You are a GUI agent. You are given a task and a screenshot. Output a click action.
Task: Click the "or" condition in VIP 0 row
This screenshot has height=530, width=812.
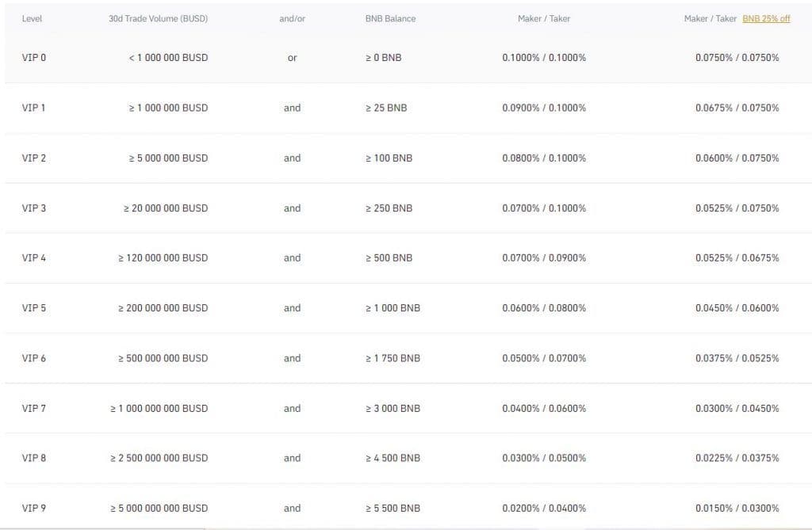coord(292,58)
